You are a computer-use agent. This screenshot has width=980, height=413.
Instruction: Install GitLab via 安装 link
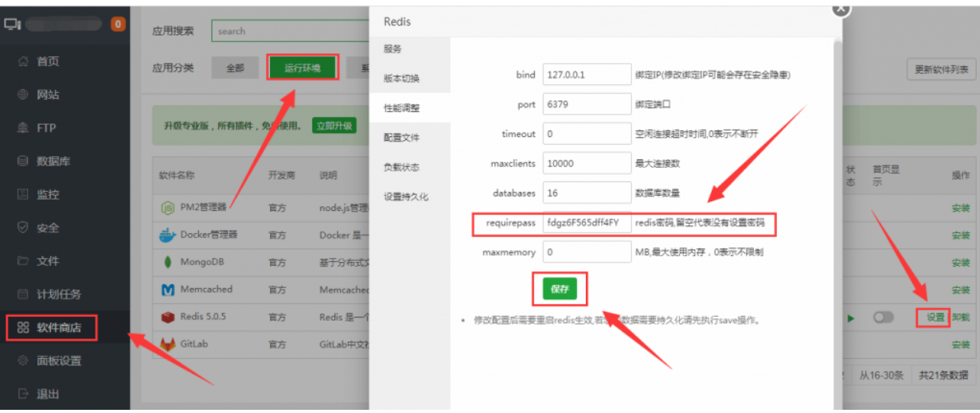[961, 345]
